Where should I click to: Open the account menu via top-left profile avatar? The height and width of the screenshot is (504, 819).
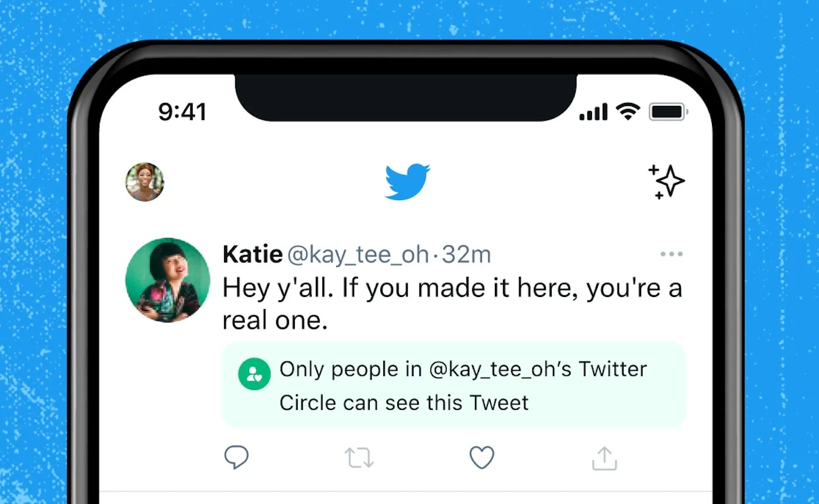(x=144, y=182)
